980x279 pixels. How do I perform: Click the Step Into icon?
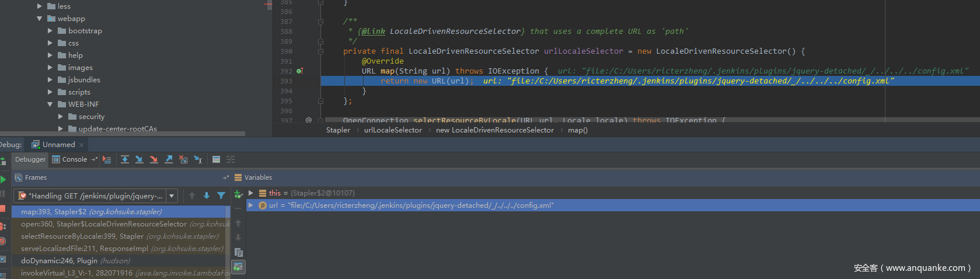click(x=139, y=159)
